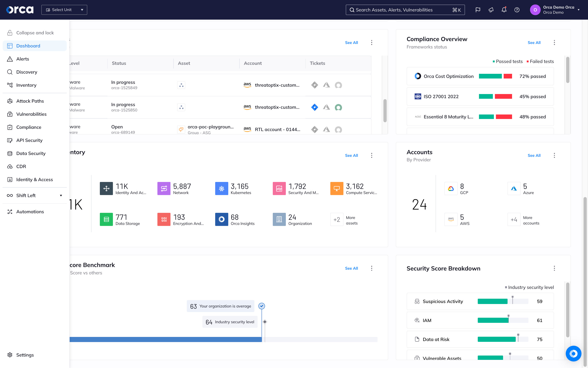Open Identity & Access in sidebar
This screenshot has height=368, width=588.
coord(35,179)
